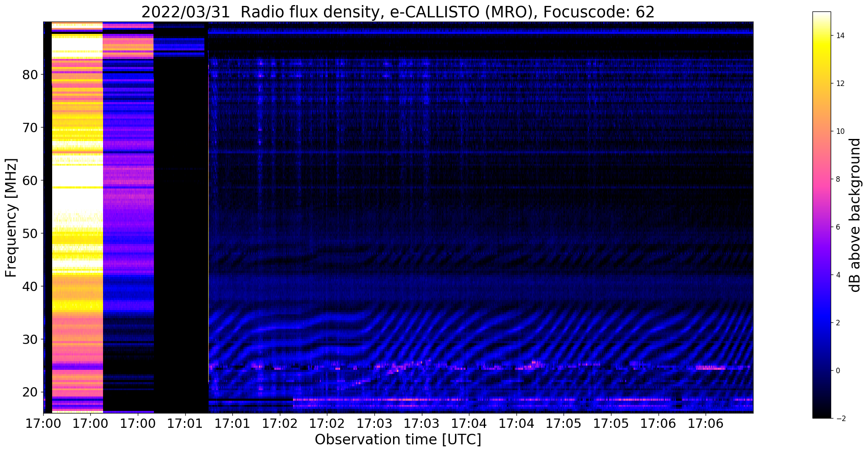Image resolution: width=868 pixels, height=452 pixels.
Task: Click the "Frequency [MHz]" y-axis label
Action: [11, 218]
